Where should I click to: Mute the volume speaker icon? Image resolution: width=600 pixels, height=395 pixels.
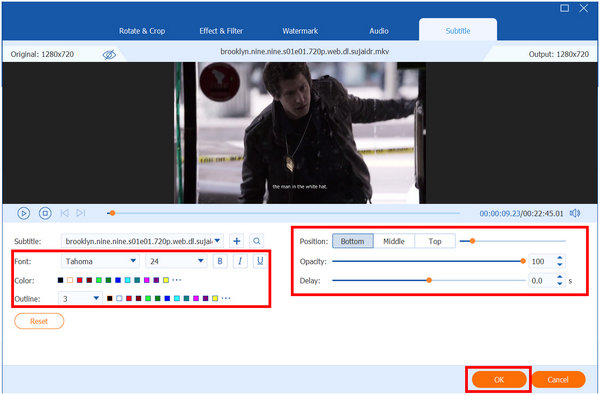574,213
